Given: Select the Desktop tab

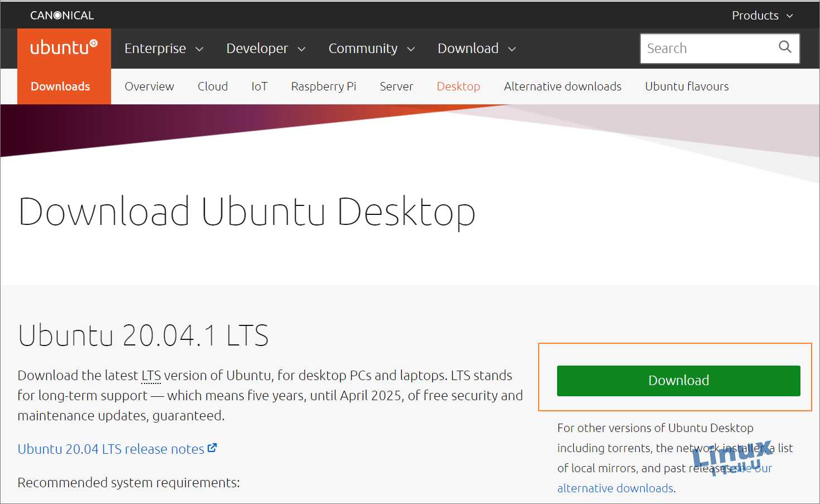Looking at the screenshot, I should pyautogui.click(x=458, y=87).
